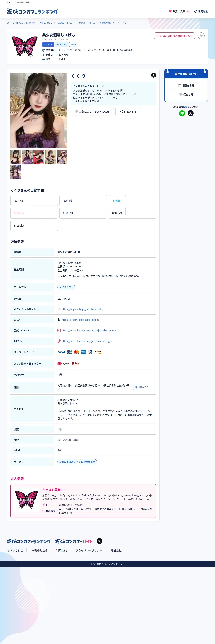Open the official site bsjsakabajugem.studio.site link
This screenshot has height=644, width=215.
click(x=82, y=309)
